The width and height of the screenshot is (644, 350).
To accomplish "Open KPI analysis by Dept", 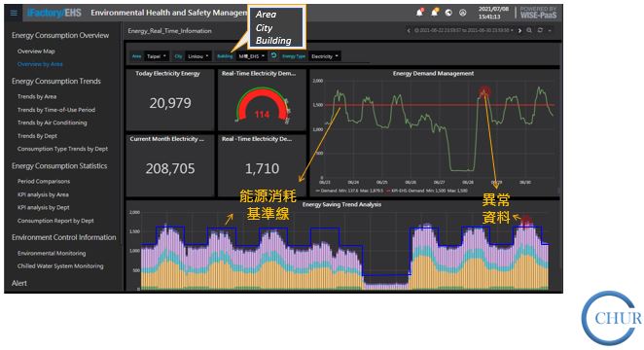I will coord(44,207).
